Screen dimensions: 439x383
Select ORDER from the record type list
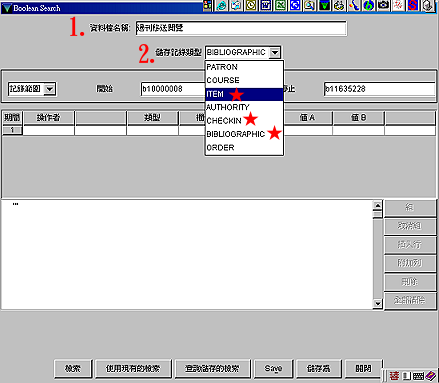[244, 148]
